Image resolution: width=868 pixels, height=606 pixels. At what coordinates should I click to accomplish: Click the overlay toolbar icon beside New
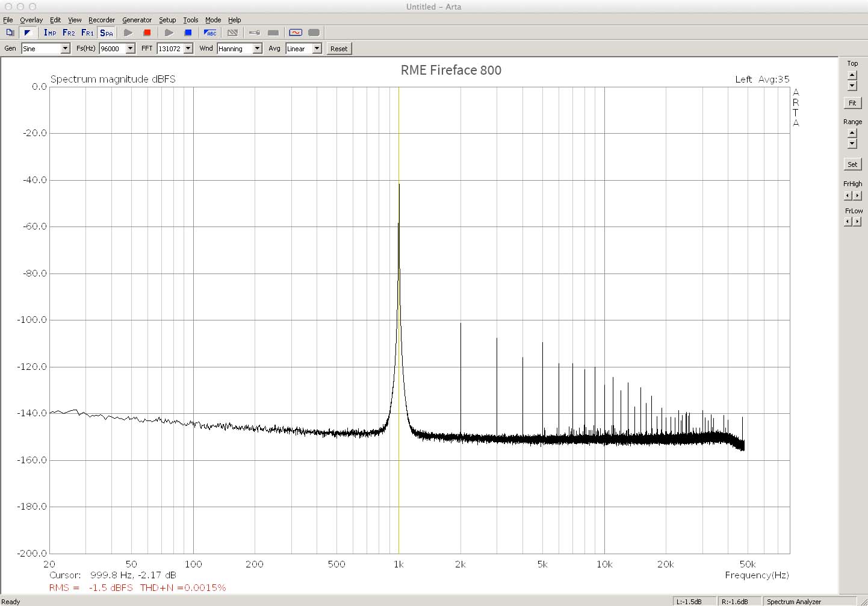coord(27,33)
